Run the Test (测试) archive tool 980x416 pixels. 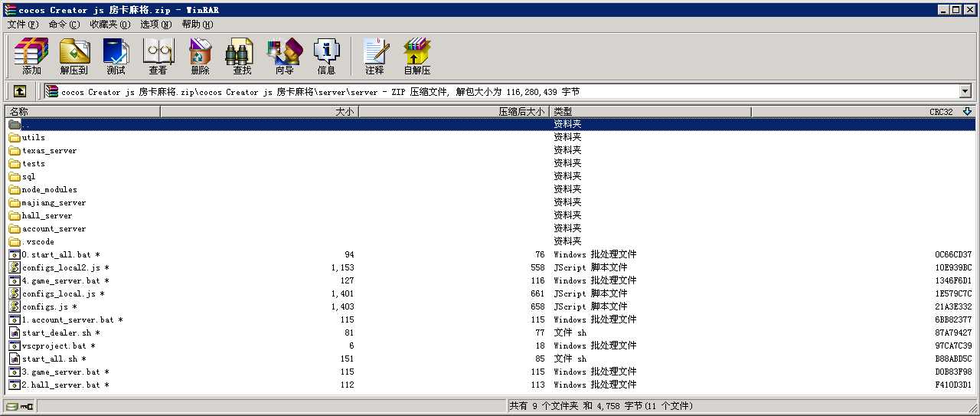(116, 56)
